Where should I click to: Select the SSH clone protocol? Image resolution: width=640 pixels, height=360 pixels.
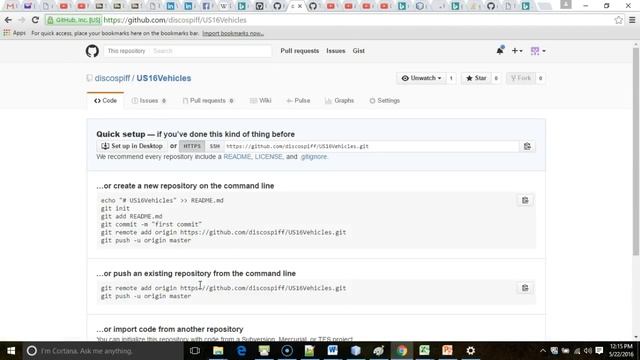214,146
